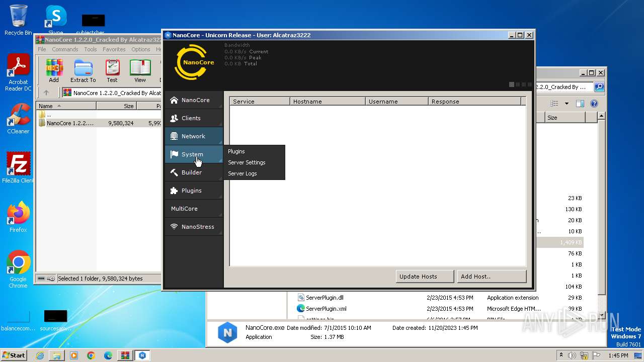Open the WinRAR Tools menu
The width and height of the screenshot is (644, 362).
tap(91, 49)
